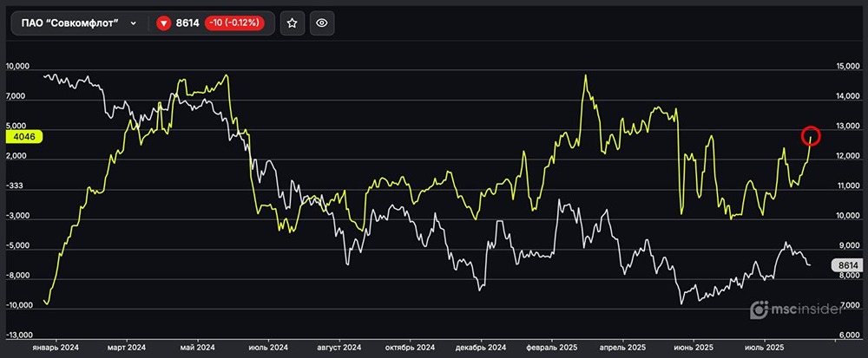The height and width of the screenshot is (358, 868).
Task: Click the white 8614 right axis tag
Action: pyautogui.click(x=846, y=266)
